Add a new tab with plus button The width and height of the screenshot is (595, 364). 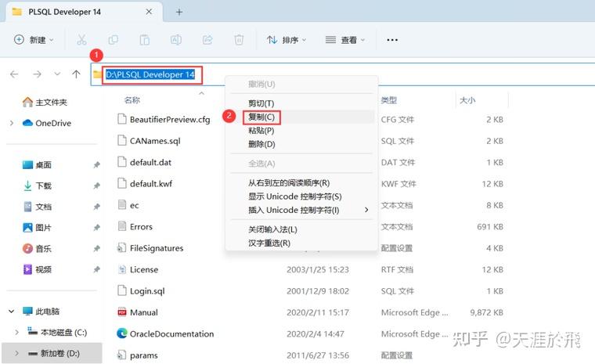[x=179, y=13]
